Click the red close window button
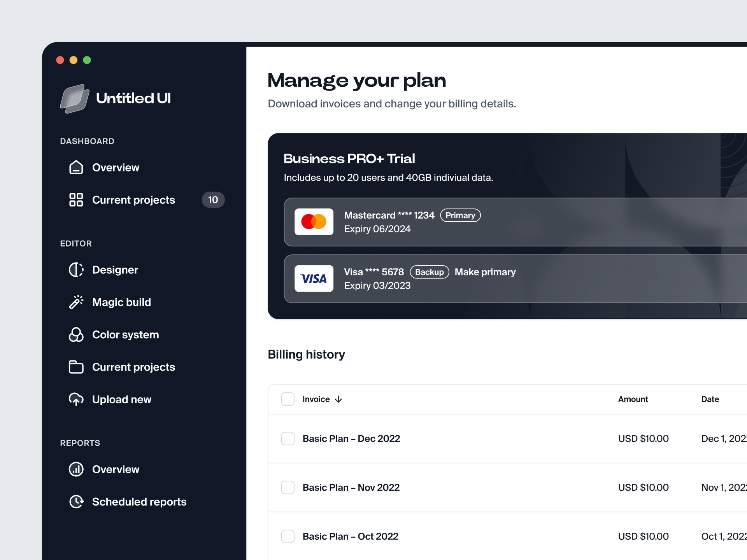 tap(60, 60)
